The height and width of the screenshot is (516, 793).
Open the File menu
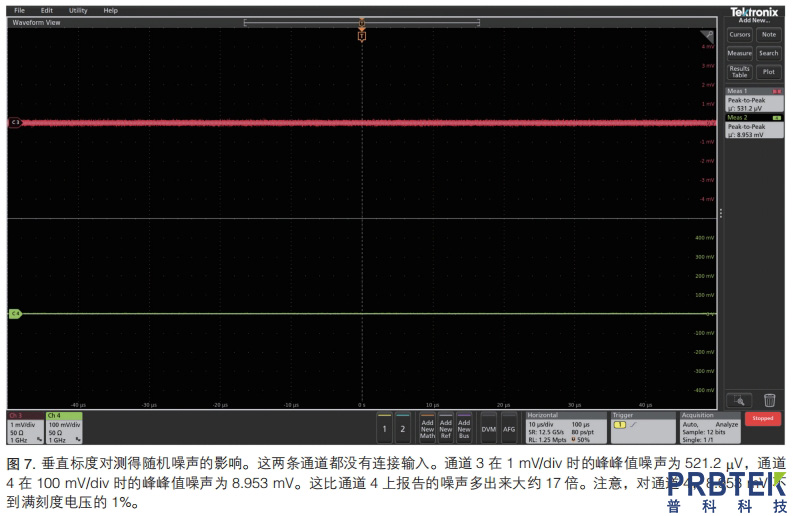coord(19,10)
